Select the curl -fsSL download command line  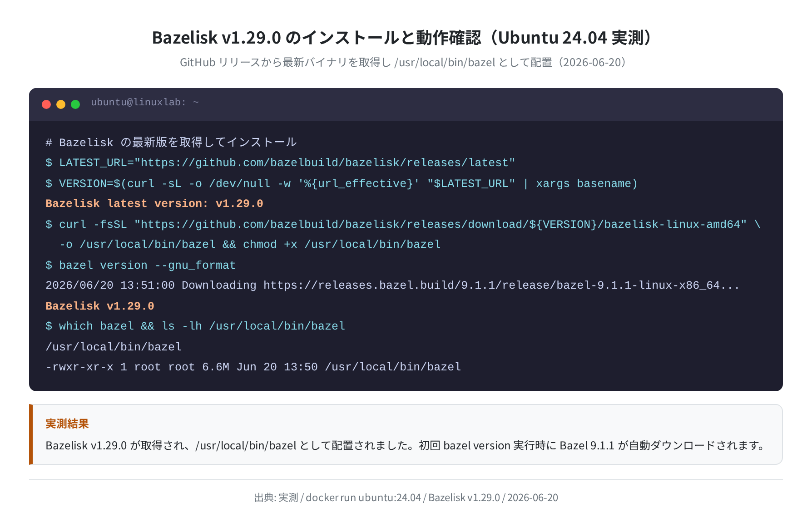click(403, 224)
